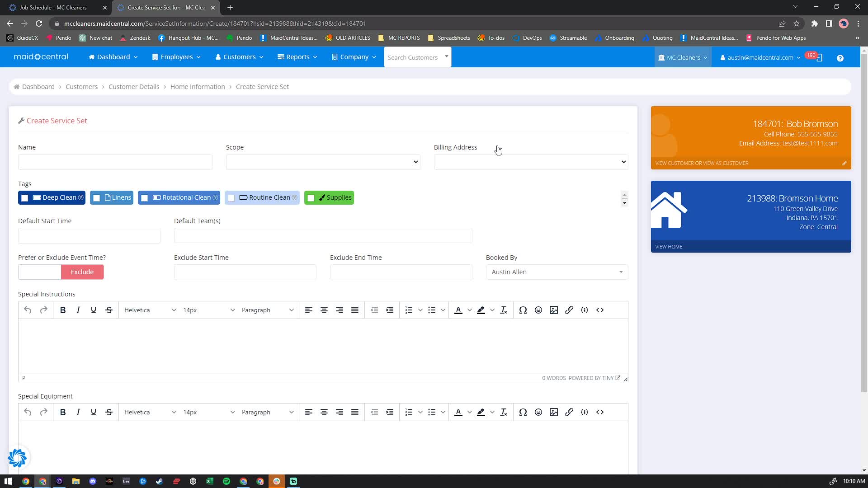The height and width of the screenshot is (488, 868).
Task: Open Paragraph format dropdown in Special Instructions
Action: (x=268, y=310)
